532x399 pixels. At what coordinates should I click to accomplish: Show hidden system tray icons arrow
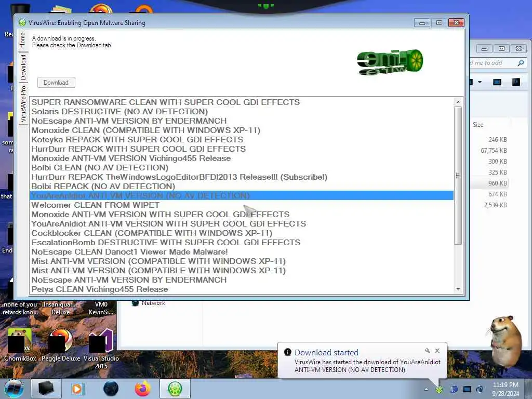click(x=426, y=389)
